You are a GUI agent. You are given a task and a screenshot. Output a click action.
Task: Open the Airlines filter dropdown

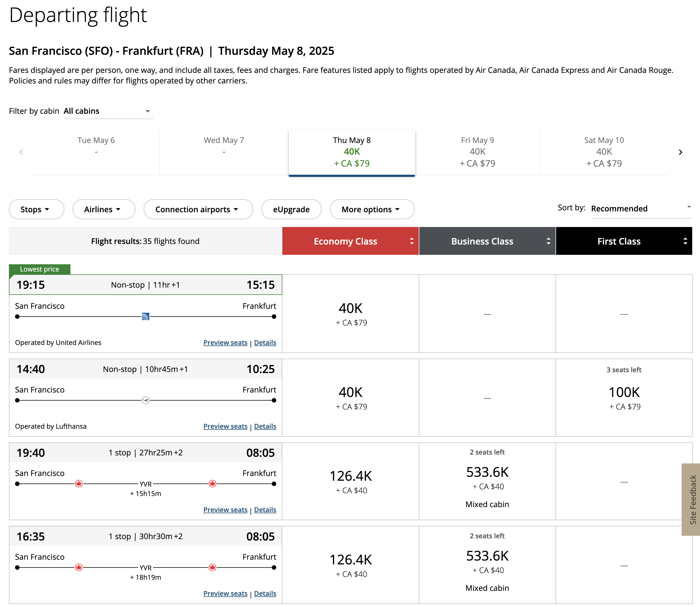click(x=103, y=209)
